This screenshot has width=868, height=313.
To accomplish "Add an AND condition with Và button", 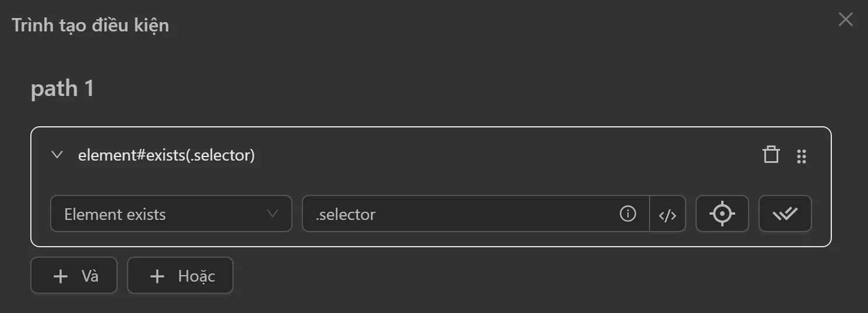I will coord(74,276).
